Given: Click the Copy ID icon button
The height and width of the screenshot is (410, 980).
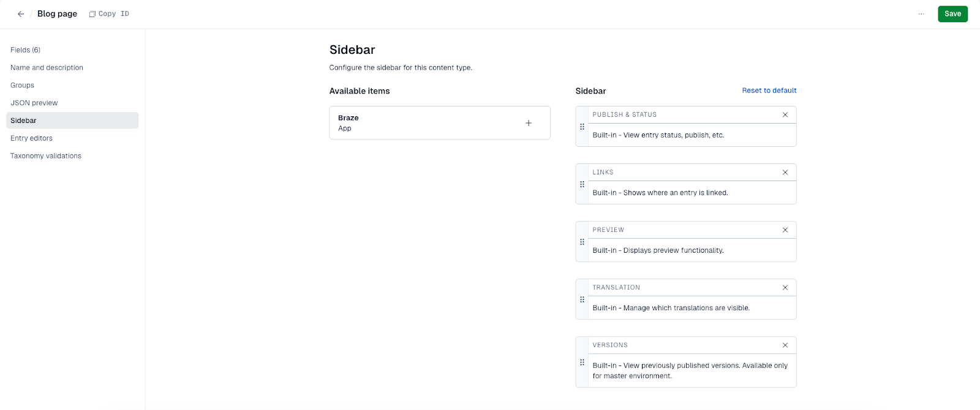Looking at the screenshot, I should click(92, 14).
